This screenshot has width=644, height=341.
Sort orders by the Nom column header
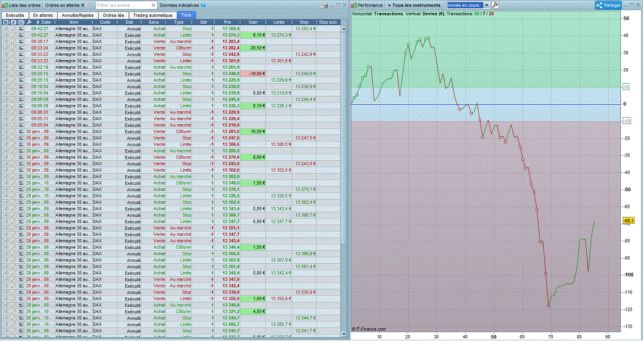point(73,23)
